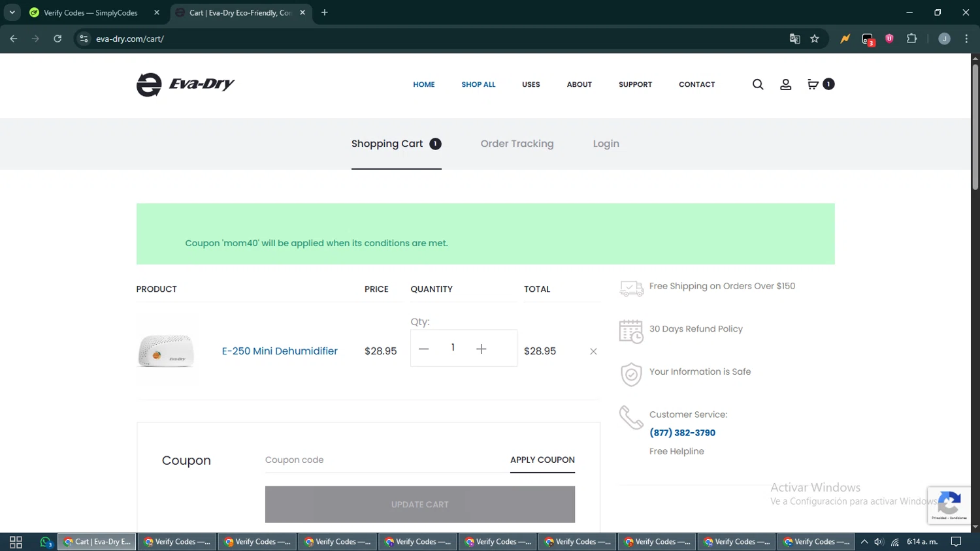
Task: Click the E-250 Mini Dehumidifier thumbnail
Action: [x=166, y=351]
